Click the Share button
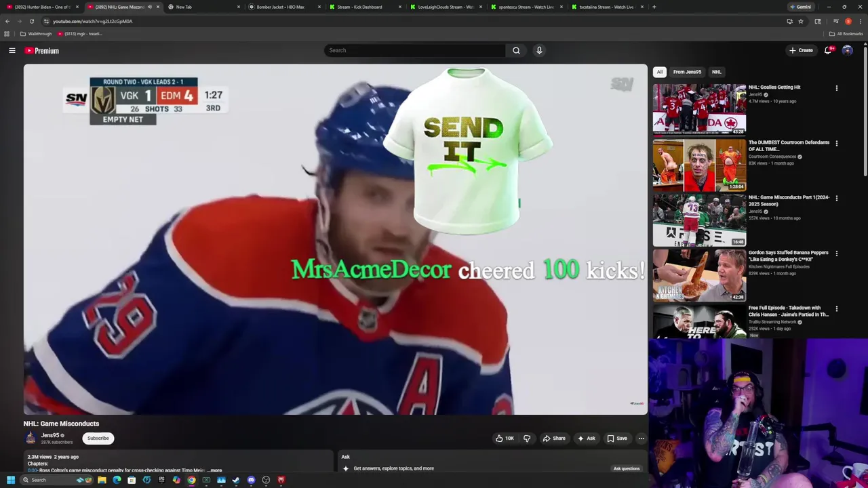Image resolution: width=868 pixels, height=488 pixels. [553, 439]
